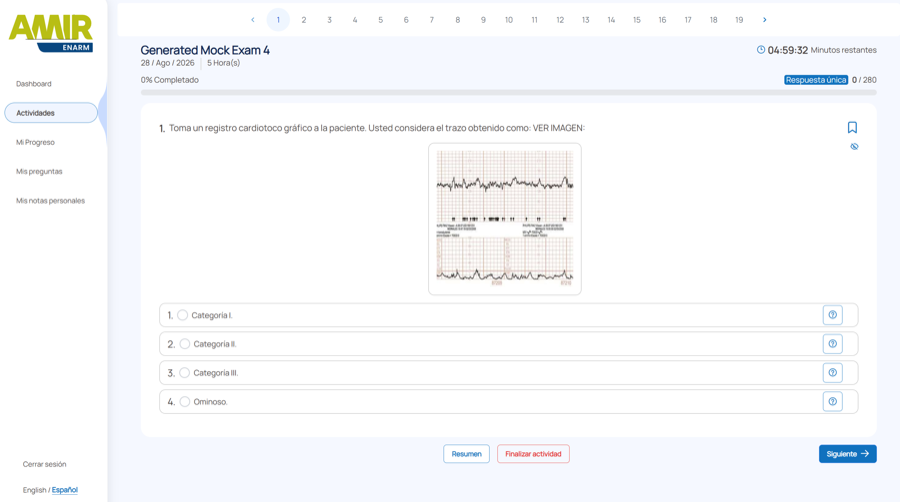The image size is (900, 502).
Task: Open help icon for Categoría II option
Action: coord(832,344)
